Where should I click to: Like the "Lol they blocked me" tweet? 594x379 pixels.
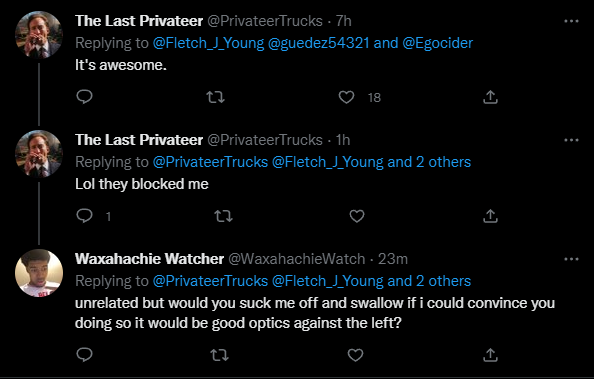(356, 216)
